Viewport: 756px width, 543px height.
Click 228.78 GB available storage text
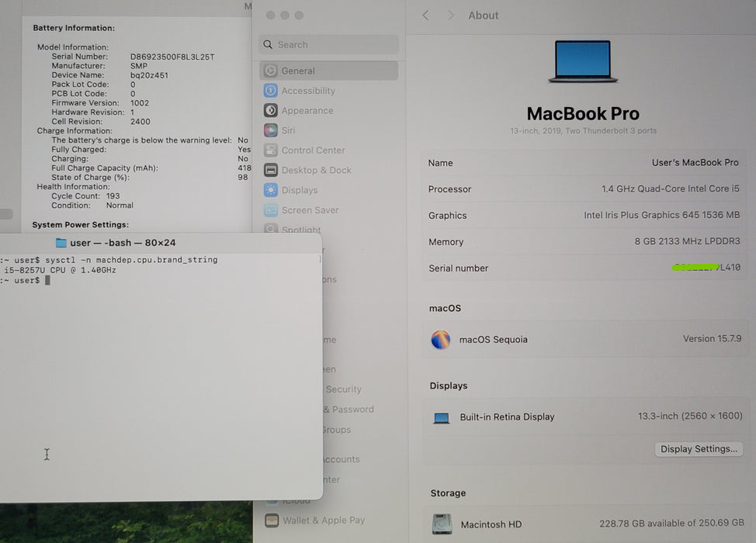(671, 524)
